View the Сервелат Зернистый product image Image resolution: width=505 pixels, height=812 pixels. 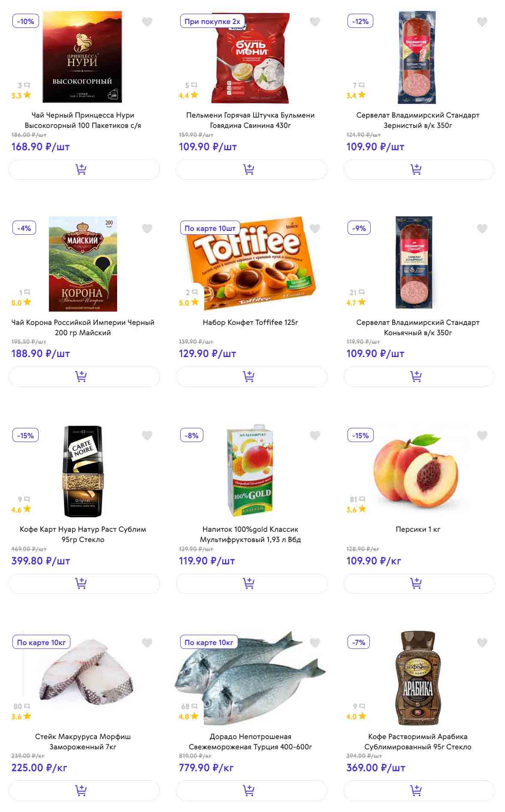pos(417,57)
